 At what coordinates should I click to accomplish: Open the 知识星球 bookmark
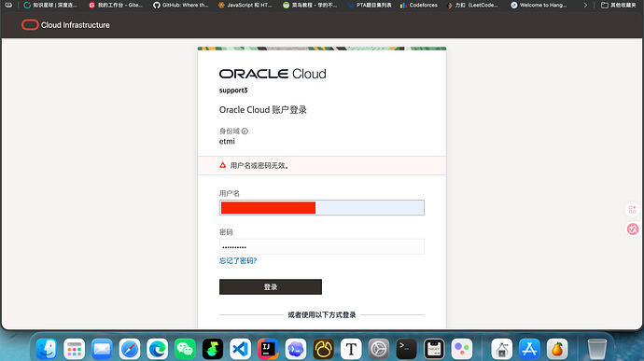tap(50, 6)
